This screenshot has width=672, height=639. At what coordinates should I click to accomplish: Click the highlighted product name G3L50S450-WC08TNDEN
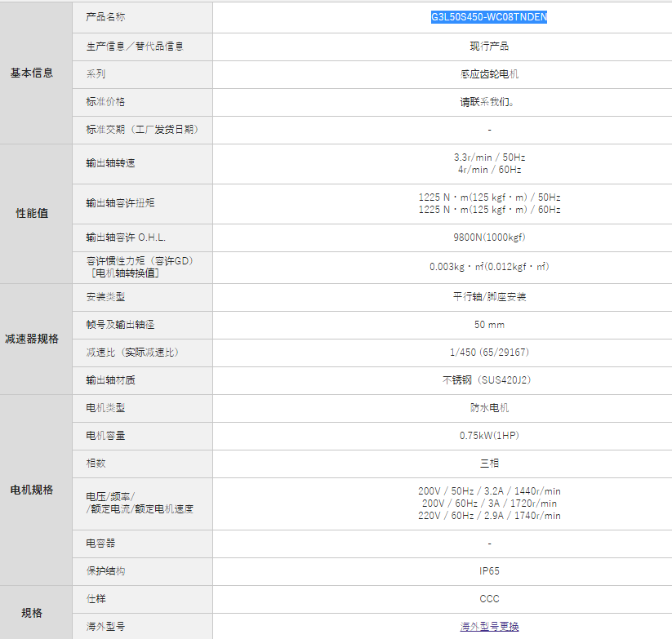[x=489, y=17]
